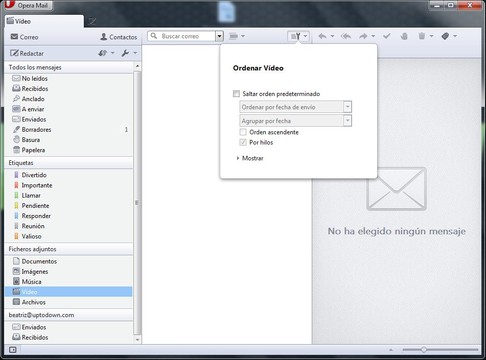Viewport: 486px width, 360px height.
Task: Click the Spam hand icon in toolbar
Action: point(404,36)
